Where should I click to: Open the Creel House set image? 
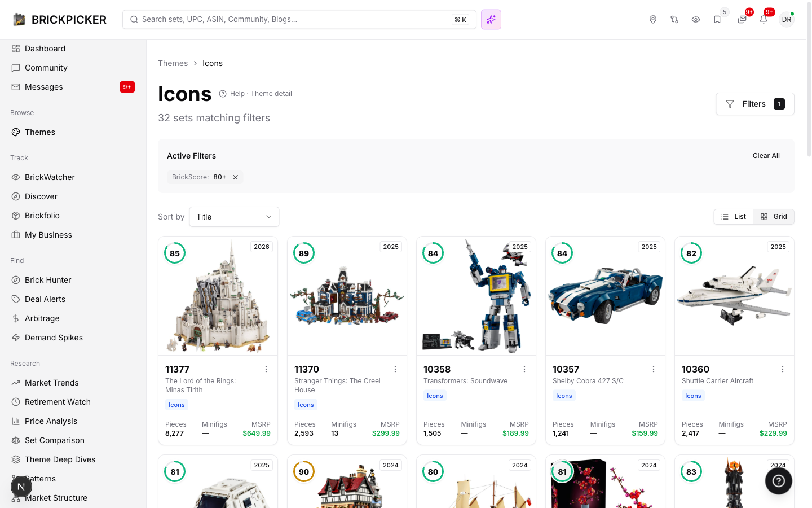[x=347, y=296]
